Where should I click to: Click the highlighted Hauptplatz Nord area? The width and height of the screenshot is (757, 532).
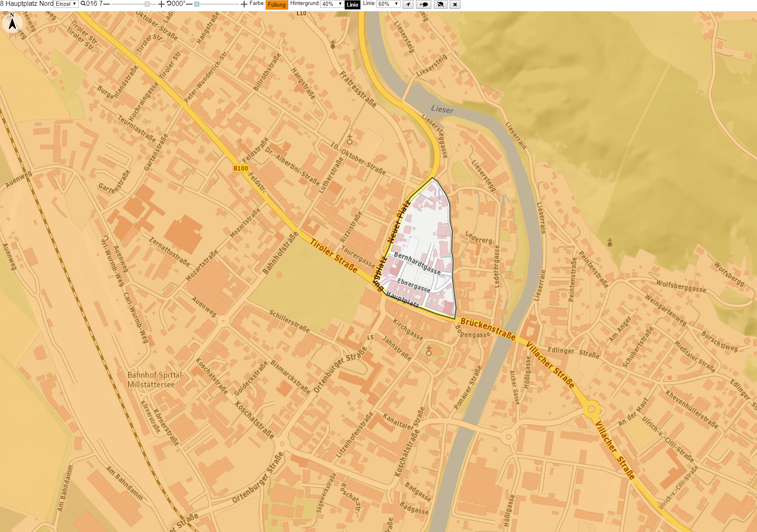click(422, 250)
